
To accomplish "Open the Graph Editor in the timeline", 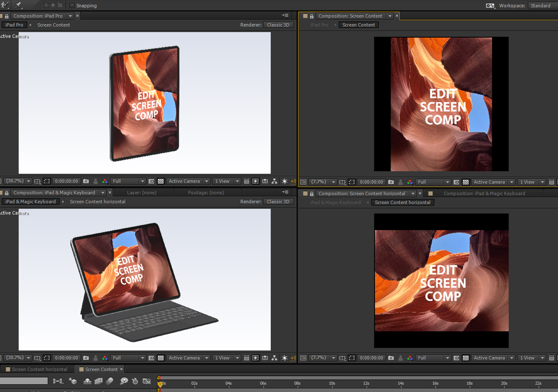I will (x=147, y=380).
